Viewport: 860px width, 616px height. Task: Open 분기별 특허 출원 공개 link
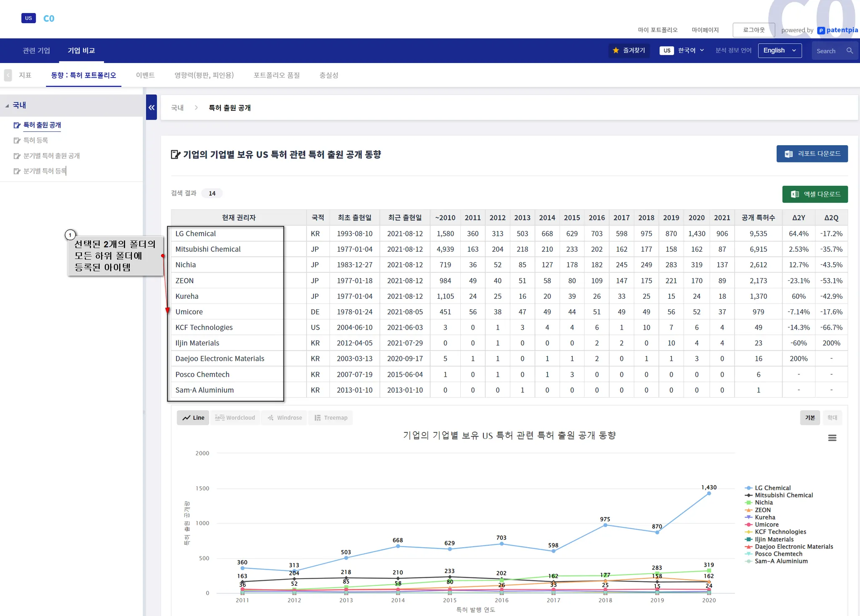pos(51,156)
